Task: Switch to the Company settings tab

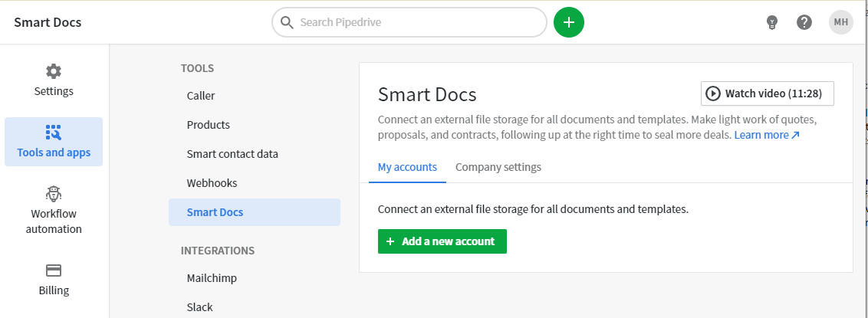Action: 498,167
